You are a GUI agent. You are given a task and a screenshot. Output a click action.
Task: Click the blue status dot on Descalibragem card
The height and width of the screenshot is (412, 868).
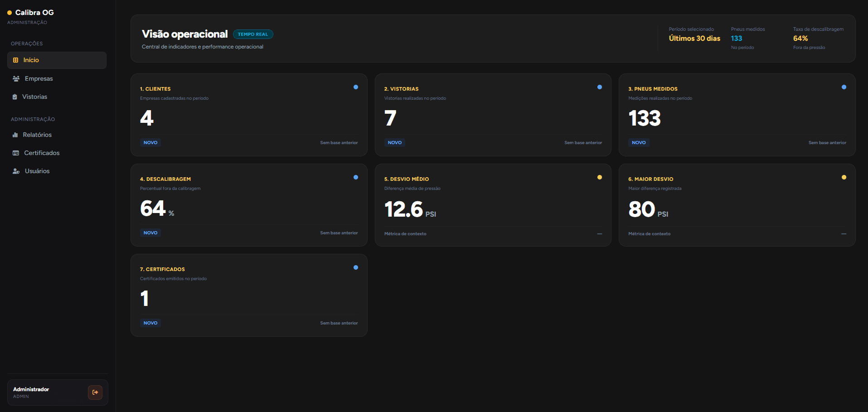click(x=356, y=177)
